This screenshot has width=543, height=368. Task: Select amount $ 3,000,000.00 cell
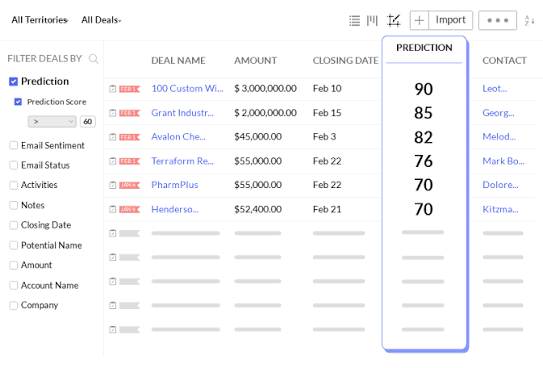265,89
